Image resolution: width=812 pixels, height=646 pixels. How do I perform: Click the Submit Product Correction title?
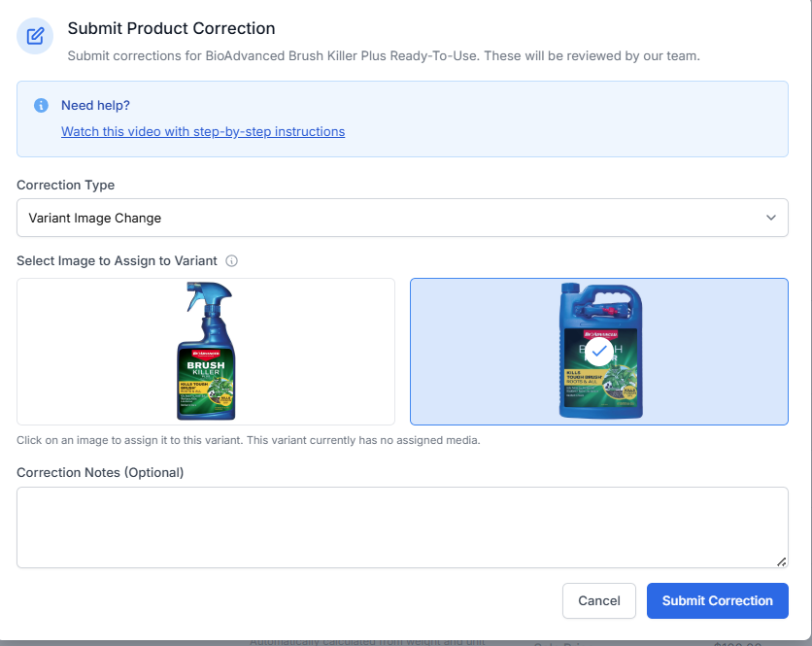171,28
